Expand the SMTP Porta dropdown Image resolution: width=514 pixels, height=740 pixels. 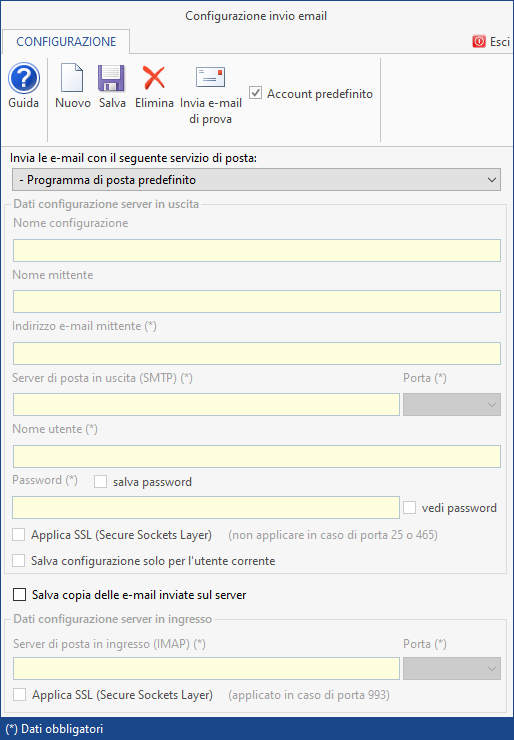tap(452, 405)
